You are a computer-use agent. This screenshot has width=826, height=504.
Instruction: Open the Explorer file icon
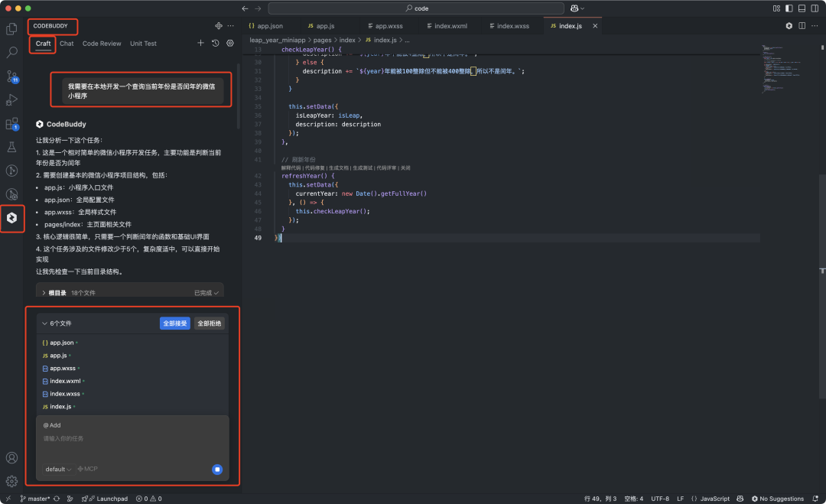11,28
